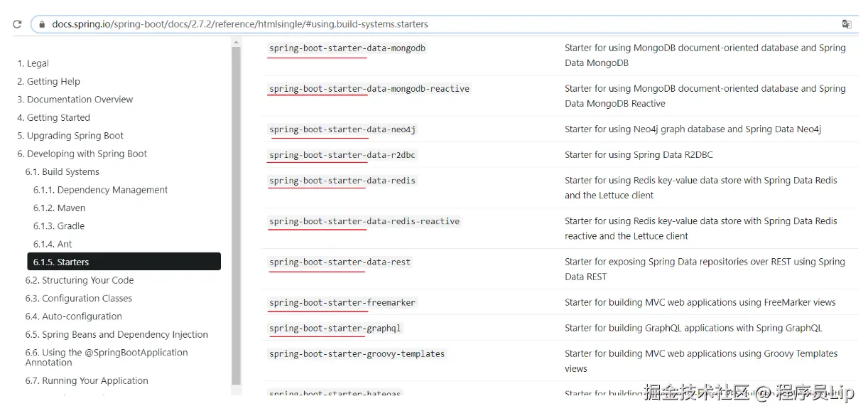Open the translate page icon in address bar

point(846,24)
